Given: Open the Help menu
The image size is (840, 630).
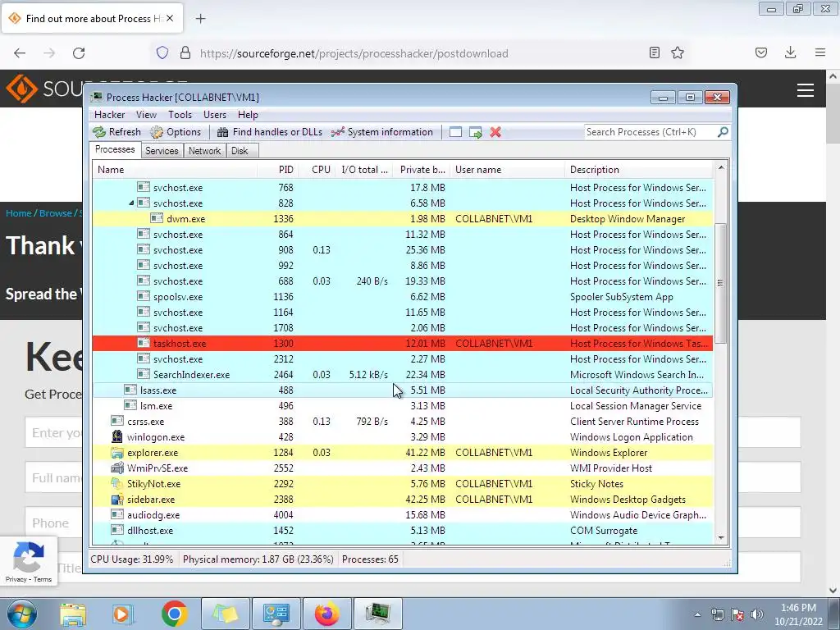Looking at the screenshot, I should pos(248,115).
